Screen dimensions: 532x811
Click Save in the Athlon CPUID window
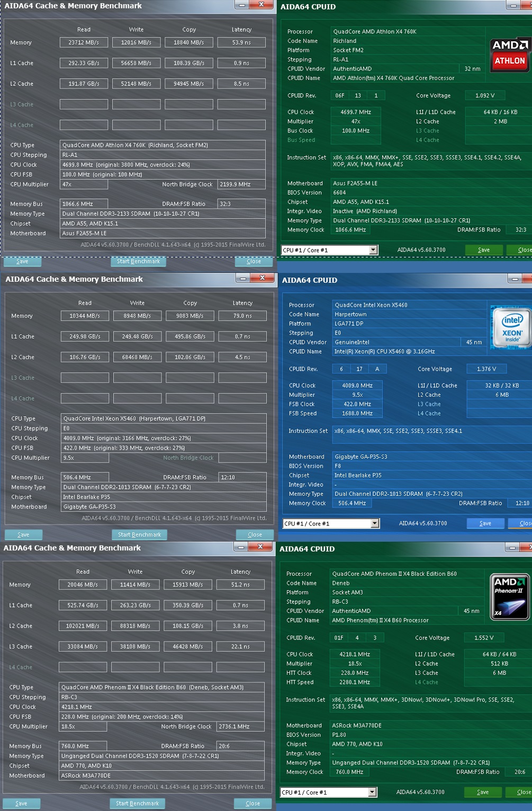(484, 250)
